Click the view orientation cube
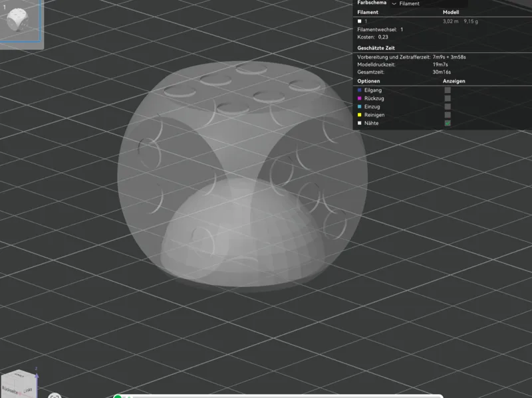This screenshot has width=532, height=398. (19, 383)
